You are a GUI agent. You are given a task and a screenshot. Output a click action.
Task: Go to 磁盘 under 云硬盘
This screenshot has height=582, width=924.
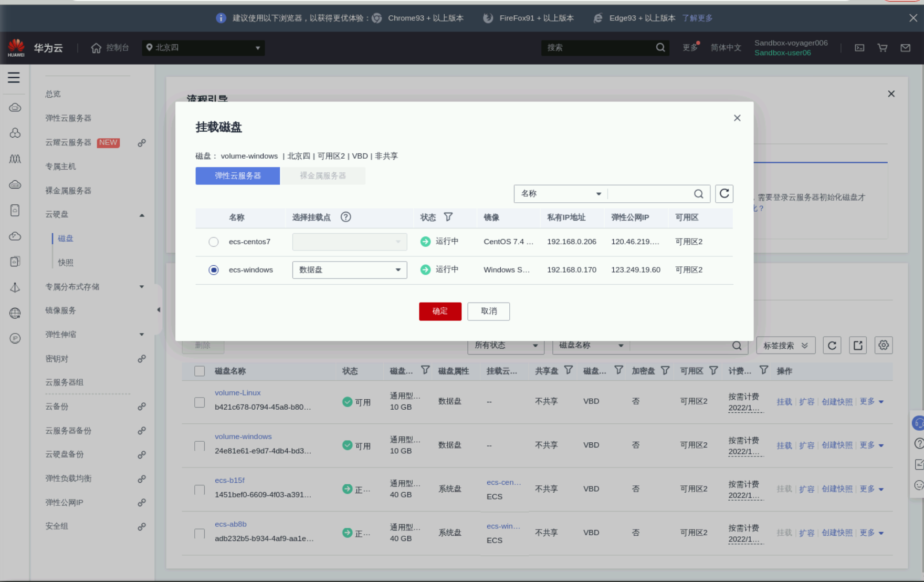click(x=66, y=238)
